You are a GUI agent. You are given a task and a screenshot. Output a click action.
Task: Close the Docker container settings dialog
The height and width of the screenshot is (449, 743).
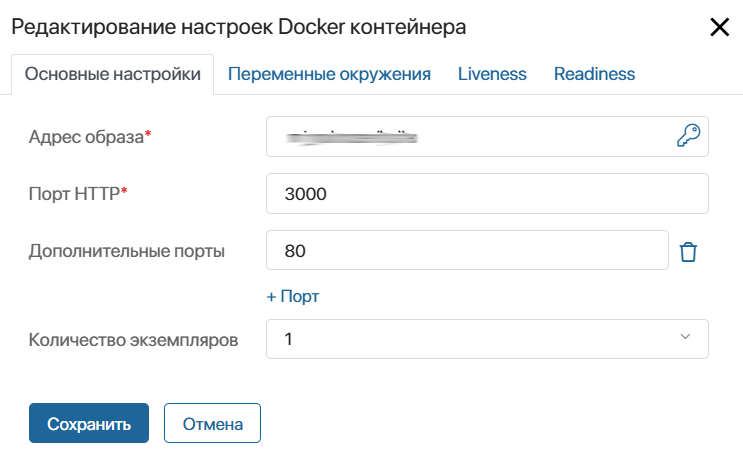point(719,27)
